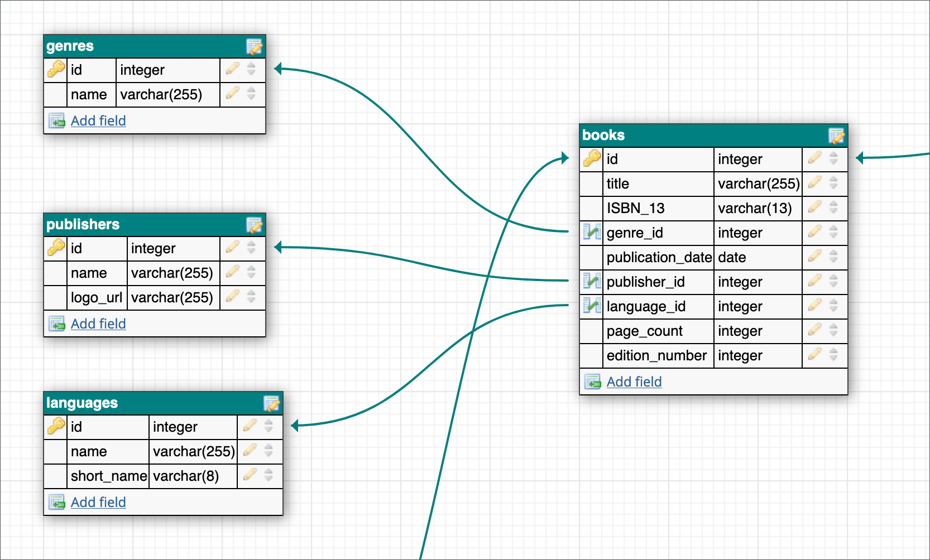
Task: Click pencil icon for languages name field
Action: pos(250,451)
